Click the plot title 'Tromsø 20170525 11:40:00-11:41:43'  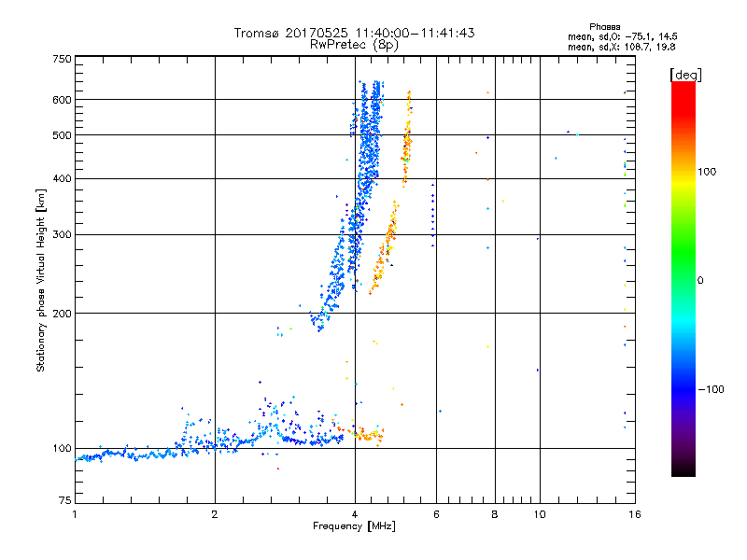pos(354,33)
